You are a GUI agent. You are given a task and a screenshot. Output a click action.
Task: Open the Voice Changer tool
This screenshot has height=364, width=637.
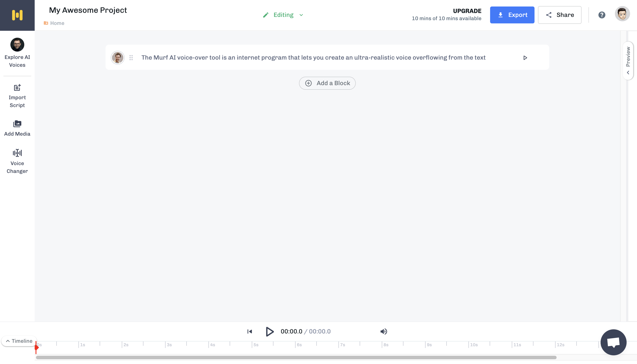(17, 161)
